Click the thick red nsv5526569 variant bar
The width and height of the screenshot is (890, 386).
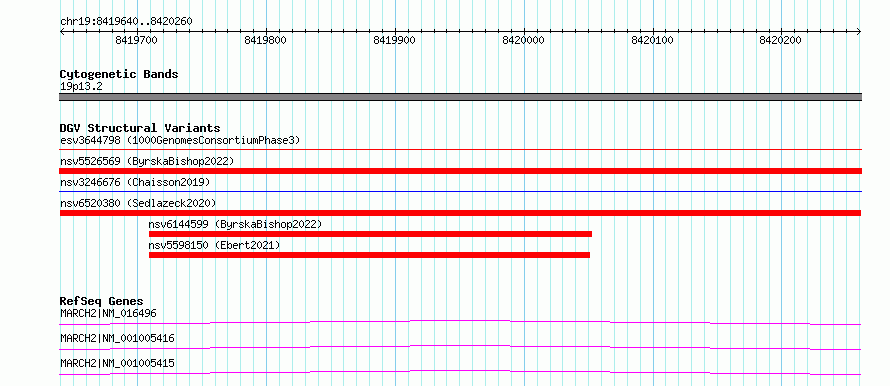pos(460,171)
